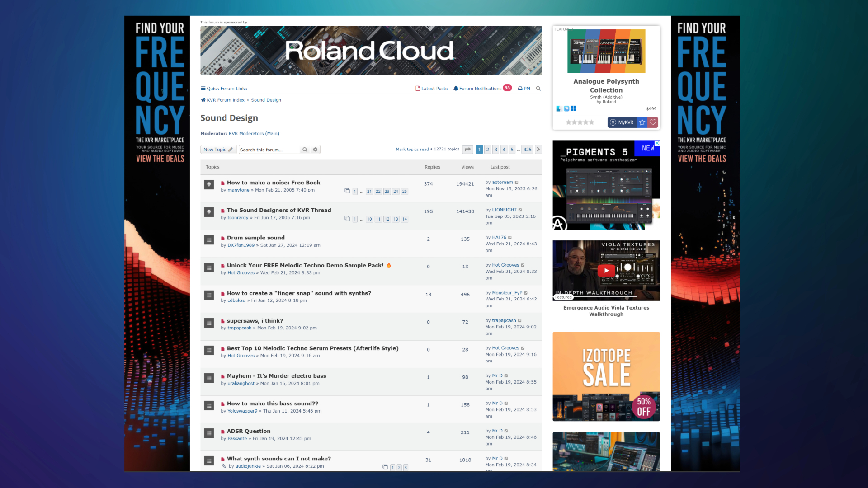This screenshot has height=488, width=868.
Task: Click topic icon for ADSR Question
Action: (209, 433)
